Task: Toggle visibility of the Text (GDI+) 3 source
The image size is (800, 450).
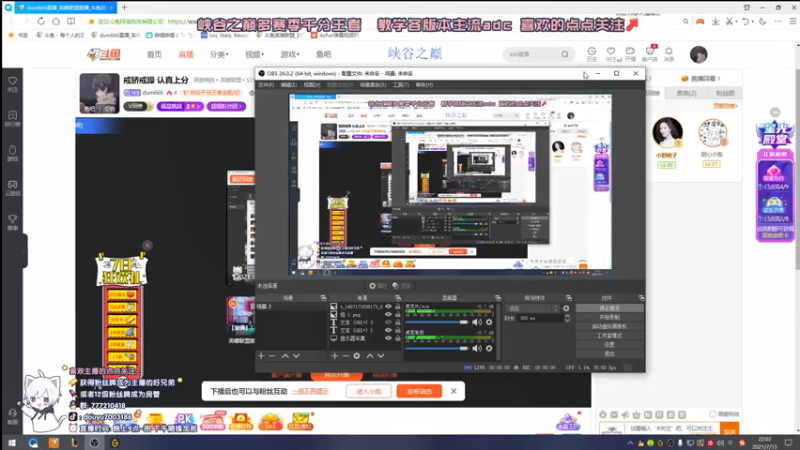Action: click(x=388, y=322)
